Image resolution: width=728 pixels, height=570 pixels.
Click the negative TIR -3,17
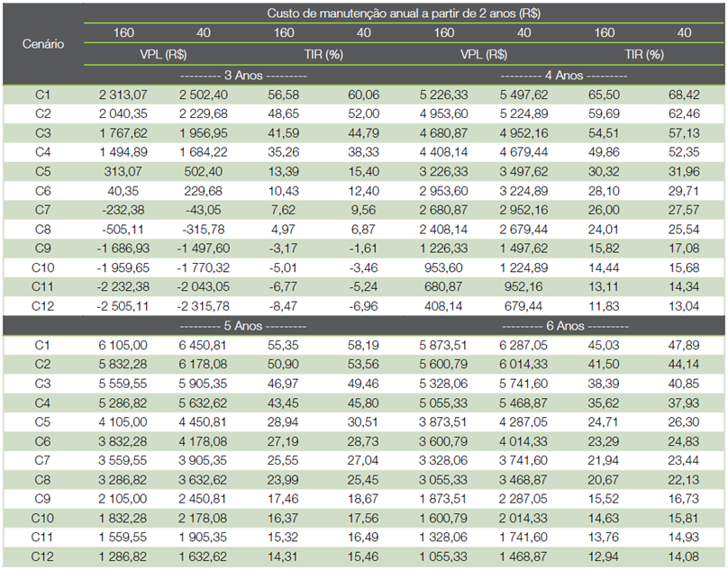point(283,249)
